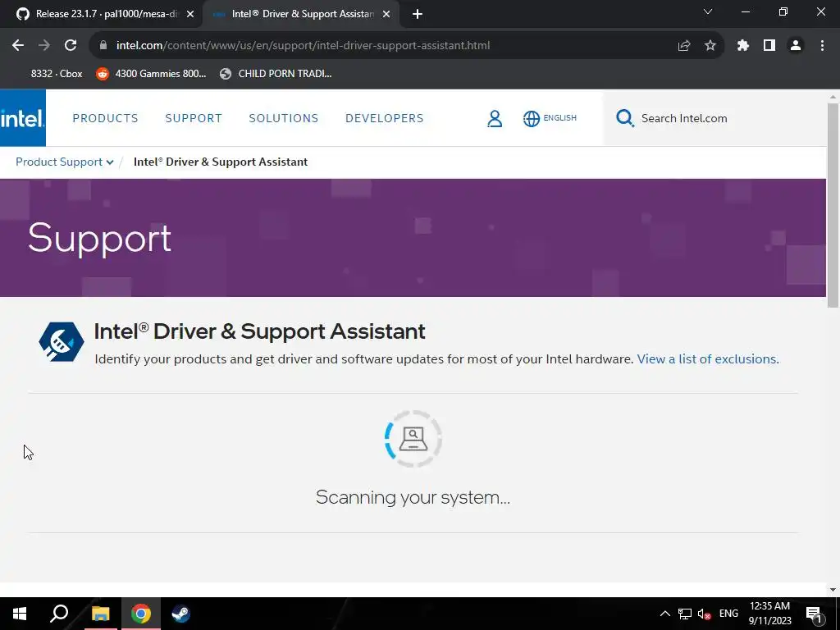Image resolution: width=840 pixels, height=630 pixels.
Task: Click the ENG input language indicator
Action: pyautogui.click(x=728, y=614)
